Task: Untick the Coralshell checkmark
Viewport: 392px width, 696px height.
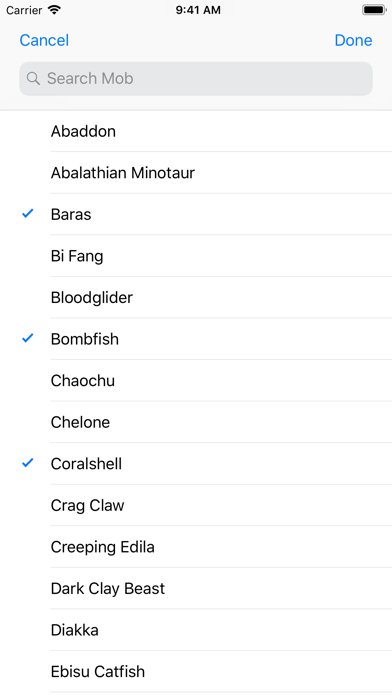Action: tap(28, 463)
